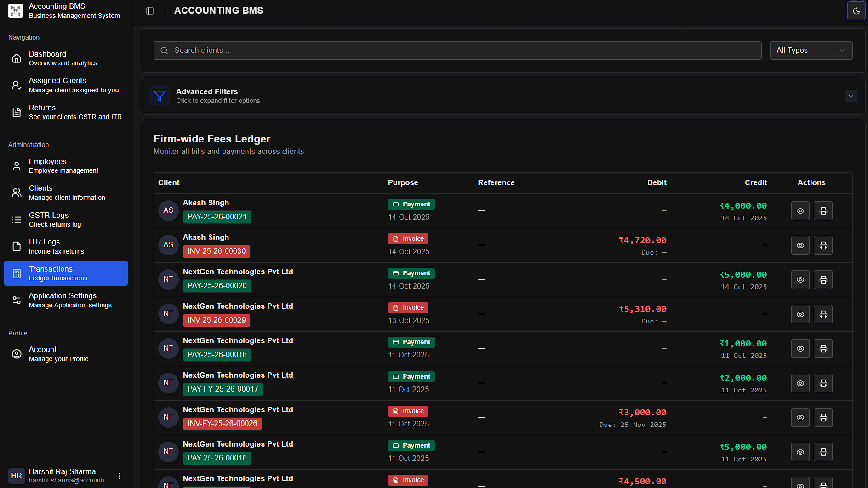View invoice INV-25-26-00030 details

point(800,245)
